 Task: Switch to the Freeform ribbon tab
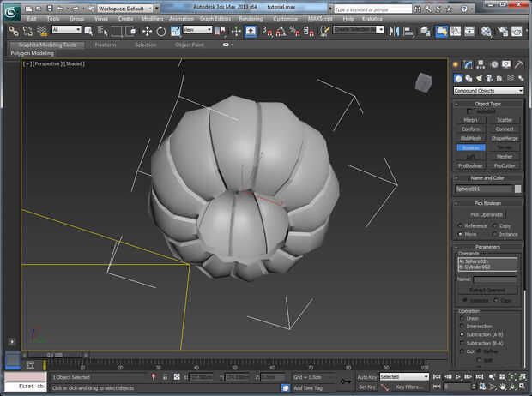click(106, 45)
